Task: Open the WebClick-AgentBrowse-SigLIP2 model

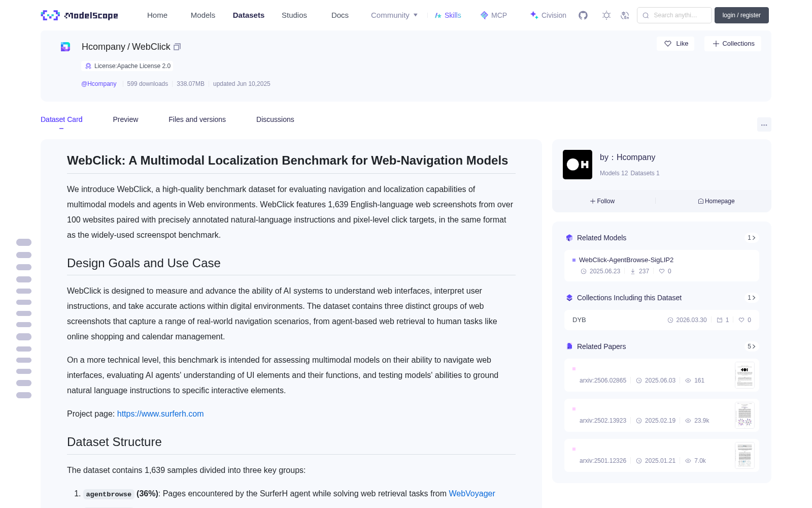Action: tap(662, 266)
